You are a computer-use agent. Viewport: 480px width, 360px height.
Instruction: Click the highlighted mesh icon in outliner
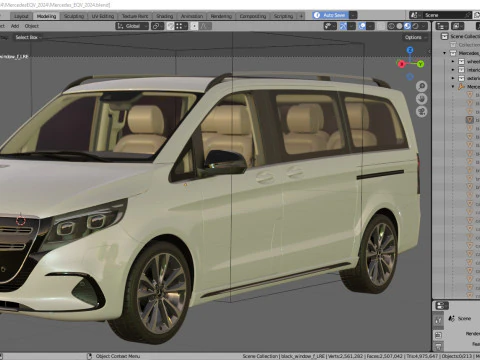[x=470, y=120]
